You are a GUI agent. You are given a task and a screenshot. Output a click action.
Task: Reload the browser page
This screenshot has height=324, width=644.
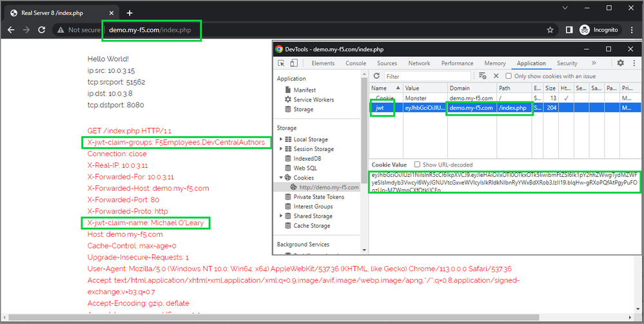(x=43, y=30)
